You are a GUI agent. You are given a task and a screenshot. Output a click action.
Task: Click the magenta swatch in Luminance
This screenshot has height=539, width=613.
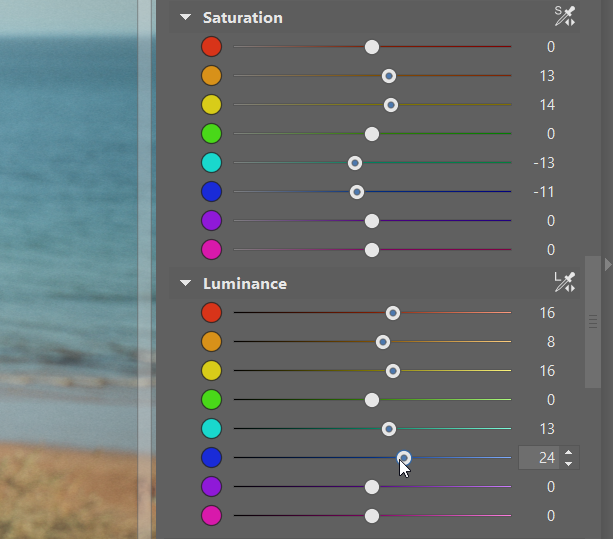tap(211, 516)
